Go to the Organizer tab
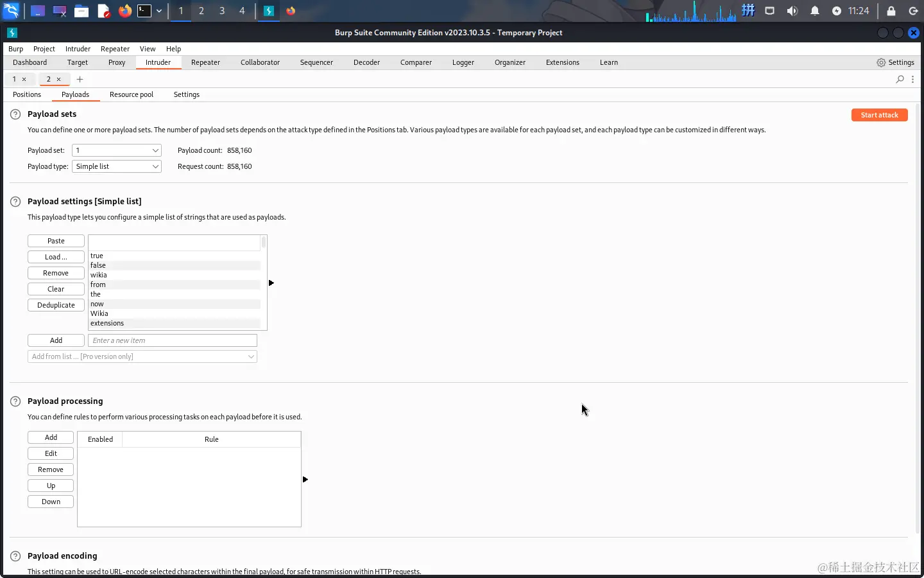 coord(510,62)
